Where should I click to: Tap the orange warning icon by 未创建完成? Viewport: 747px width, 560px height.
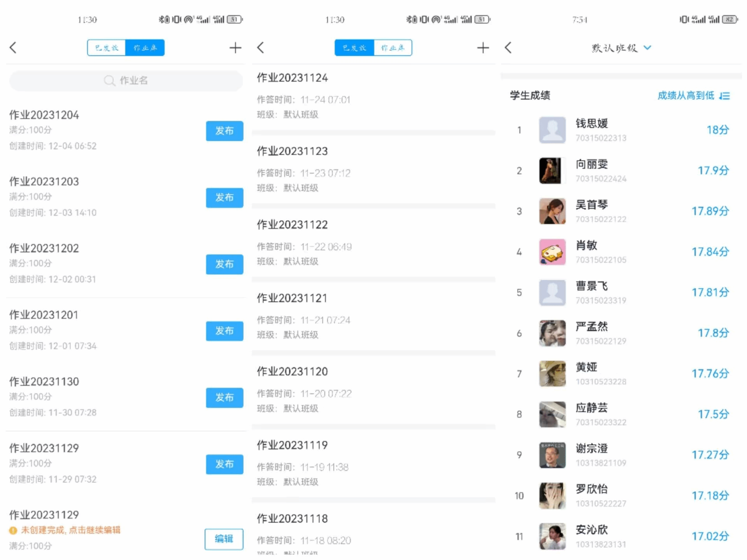tap(13, 530)
